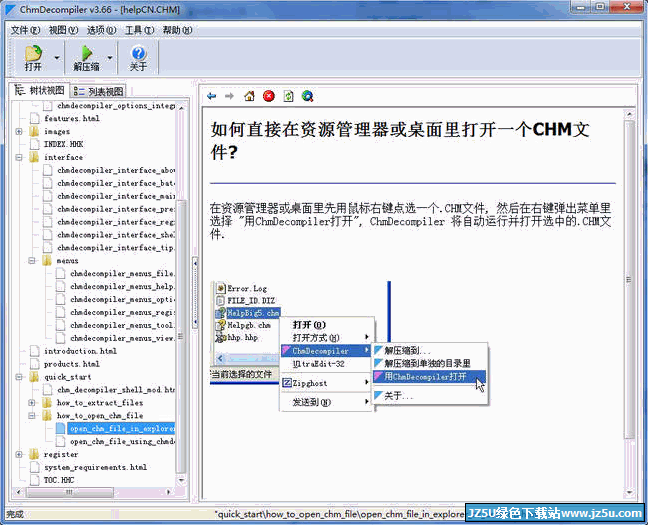Select chm_decompiler_shell_mod.htm file
Viewport: 648px width, 525px height.
pos(116,390)
